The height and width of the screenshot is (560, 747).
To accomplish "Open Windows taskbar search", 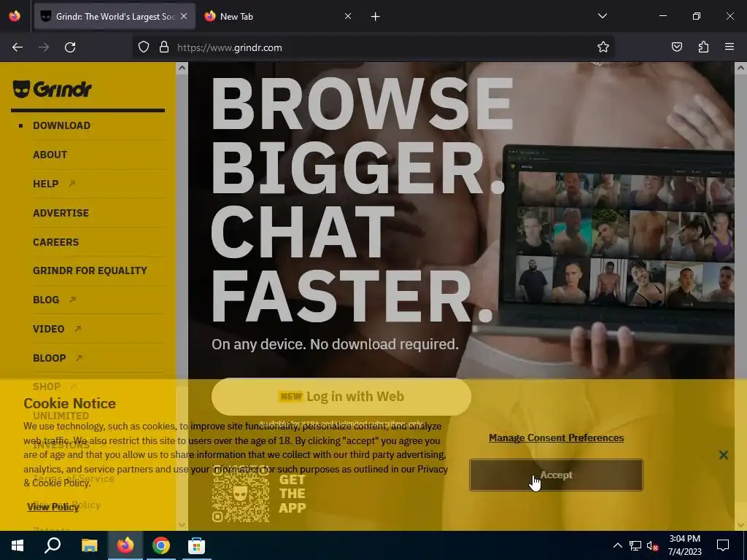I will [x=53, y=545].
